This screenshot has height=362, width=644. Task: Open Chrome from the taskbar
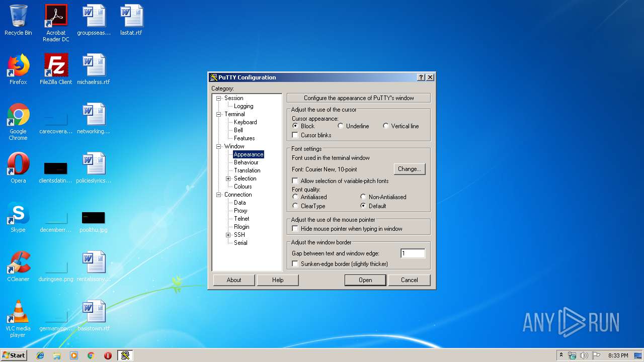click(x=91, y=355)
